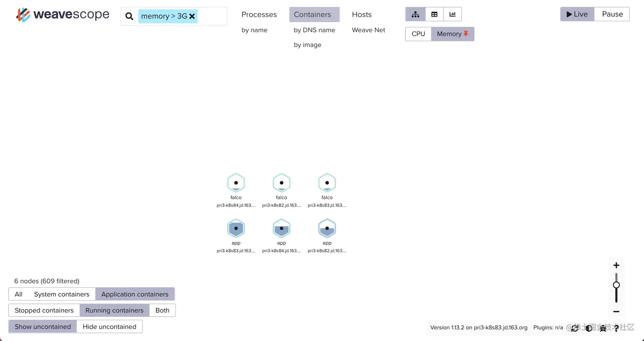644x341 pixels.
Task: Select app container on pri3-k8s83
Action: [x=236, y=228]
